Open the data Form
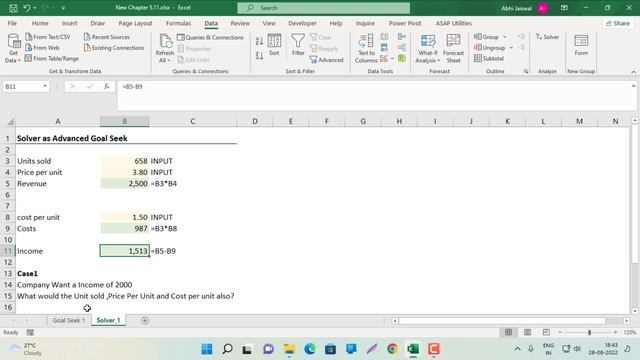The width and height of the screenshot is (640, 360). (581, 45)
